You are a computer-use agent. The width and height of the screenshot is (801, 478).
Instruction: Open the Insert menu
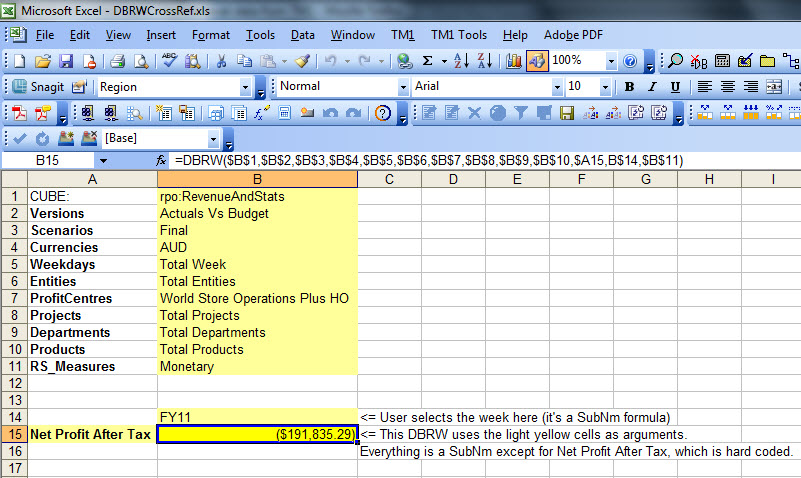pos(161,35)
